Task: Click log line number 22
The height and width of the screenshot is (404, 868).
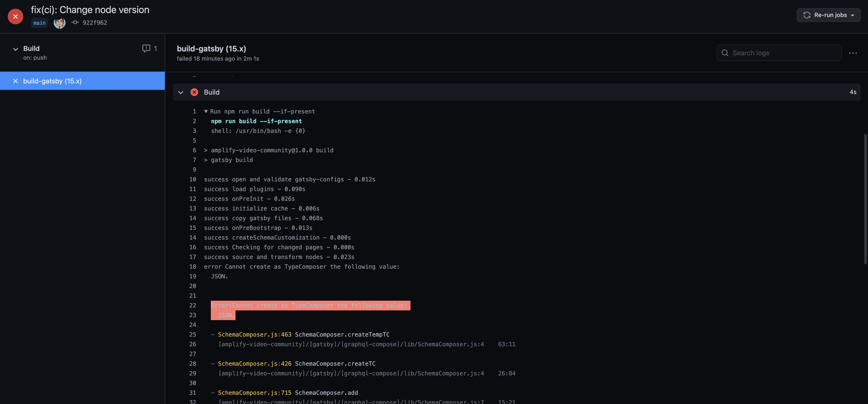Action: [x=192, y=305]
